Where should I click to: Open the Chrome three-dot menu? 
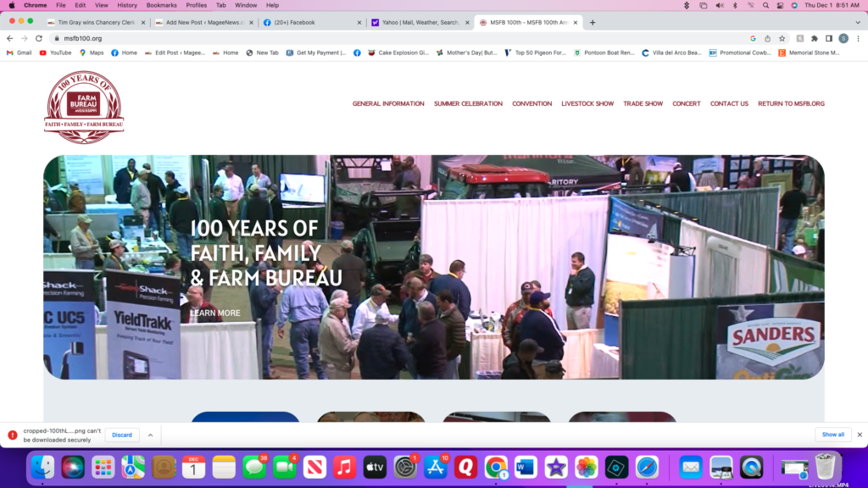click(x=858, y=38)
